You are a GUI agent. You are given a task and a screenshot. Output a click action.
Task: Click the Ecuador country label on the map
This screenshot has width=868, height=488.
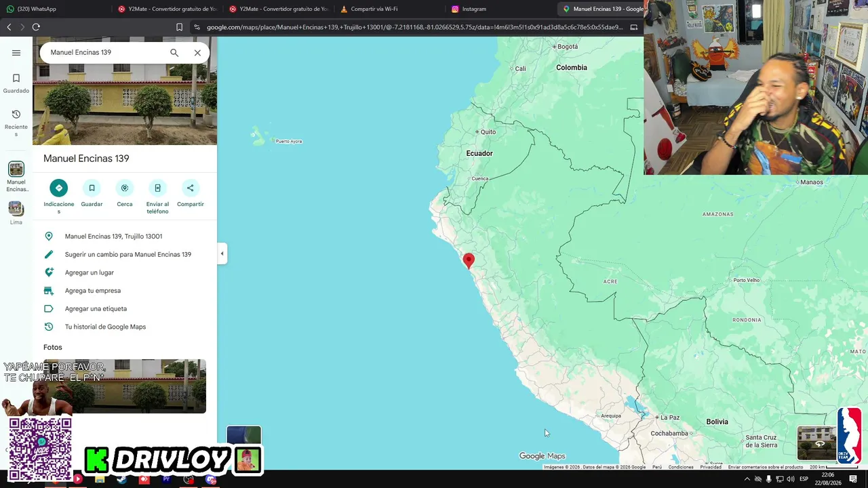pos(479,154)
